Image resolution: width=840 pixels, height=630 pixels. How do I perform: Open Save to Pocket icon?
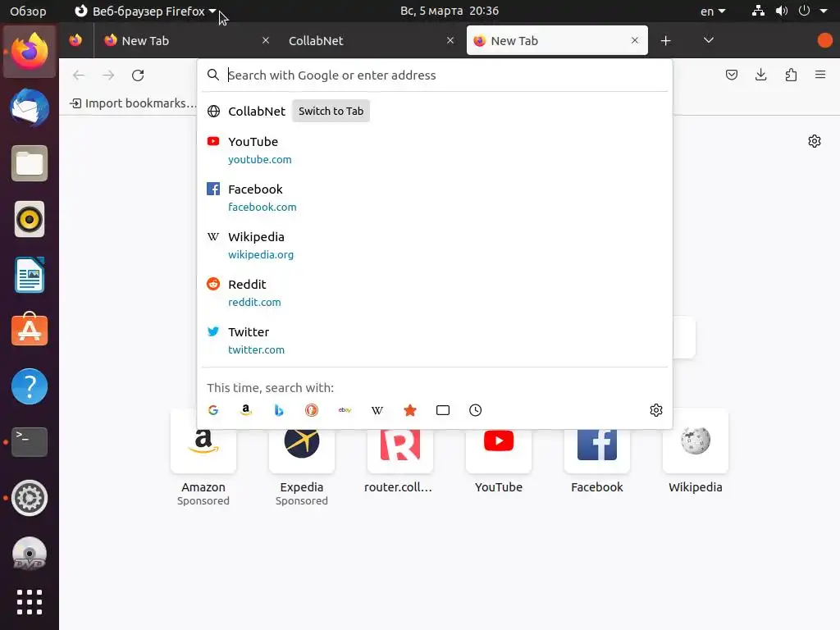[731, 75]
